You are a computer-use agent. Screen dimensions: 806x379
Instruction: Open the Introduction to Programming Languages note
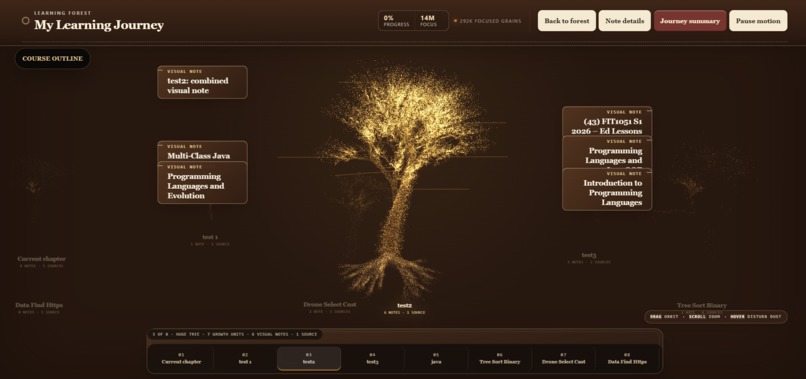pos(607,189)
